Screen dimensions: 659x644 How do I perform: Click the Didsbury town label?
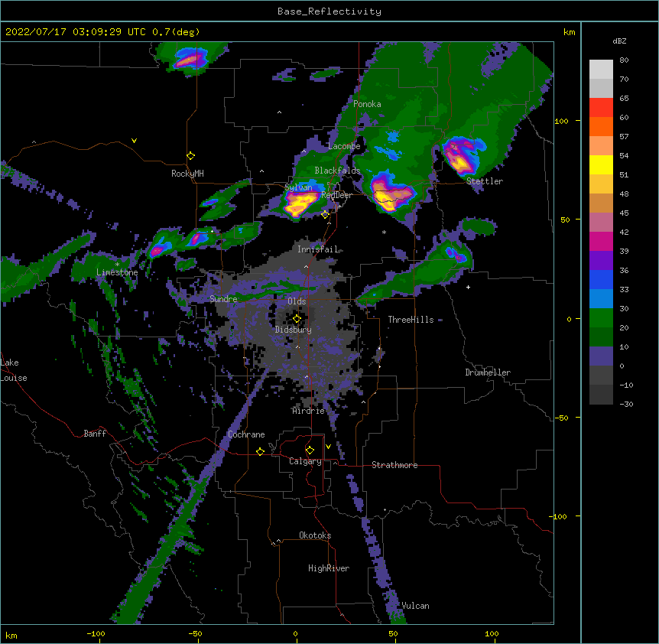(294, 330)
